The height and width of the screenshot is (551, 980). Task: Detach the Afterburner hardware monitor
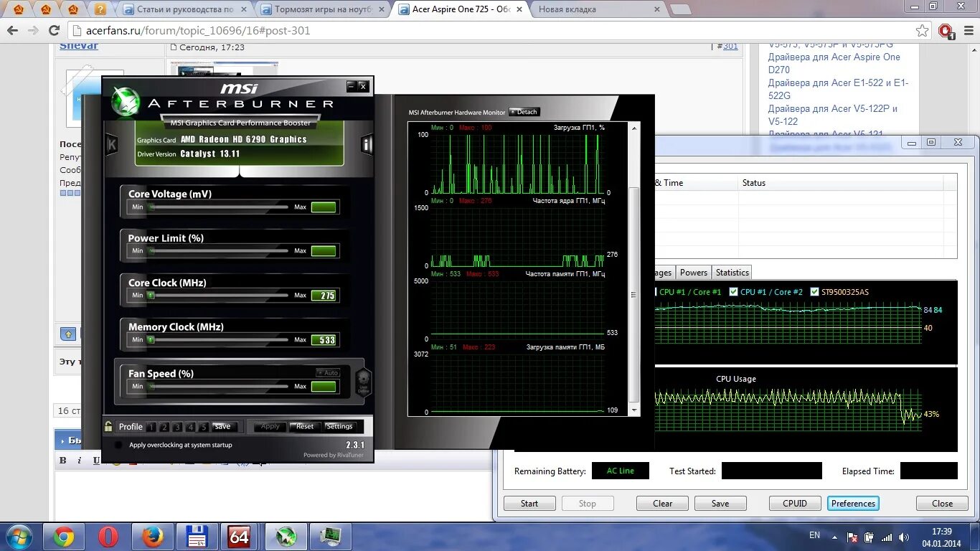(x=524, y=112)
